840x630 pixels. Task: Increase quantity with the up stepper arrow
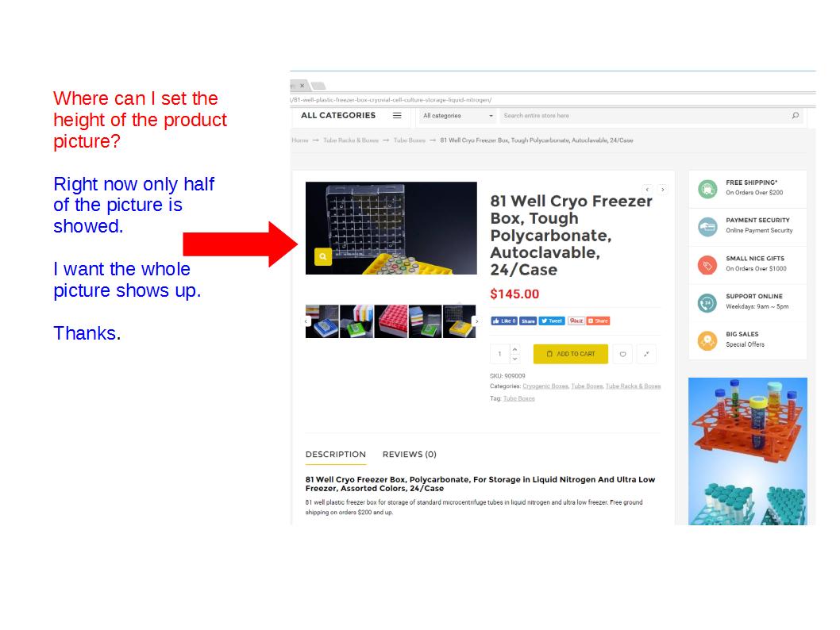coord(514,349)
